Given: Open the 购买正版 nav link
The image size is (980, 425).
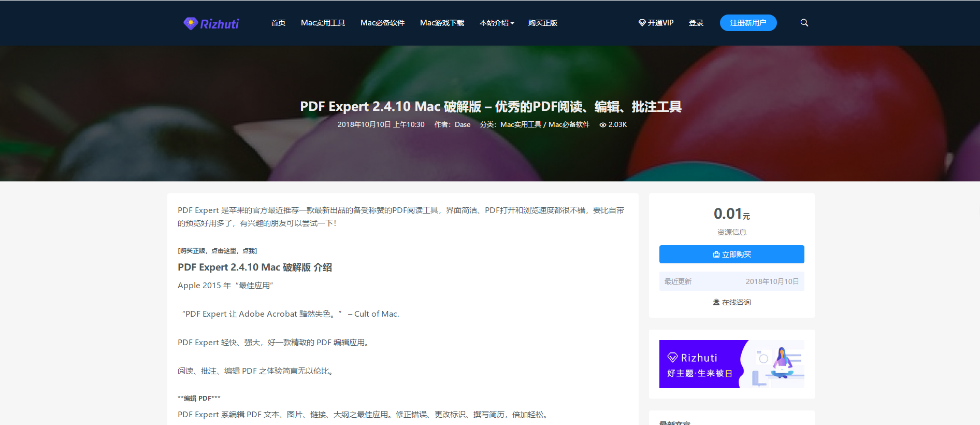Looking at the screenshot, I should coord(542,23).
